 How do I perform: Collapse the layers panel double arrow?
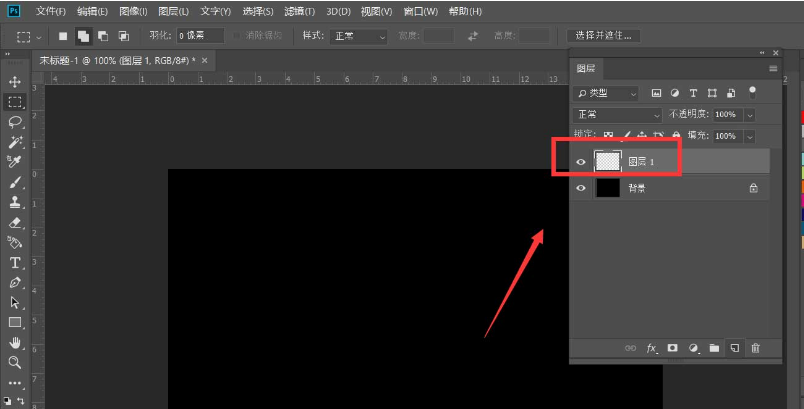coord(762,53)
